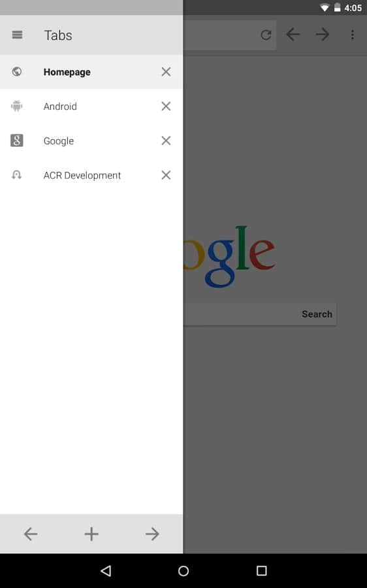This screenshot has height=588, width=367.
Task: Reload page with refresh icon
Action: click(266, 35)
